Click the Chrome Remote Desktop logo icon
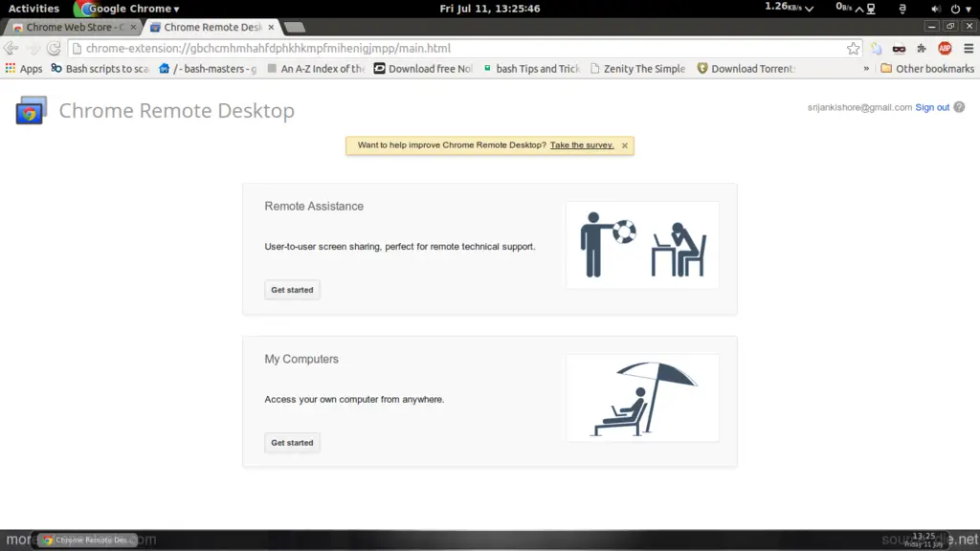Image resolution: width=980 pixels, height=551 pixels. 31,111
